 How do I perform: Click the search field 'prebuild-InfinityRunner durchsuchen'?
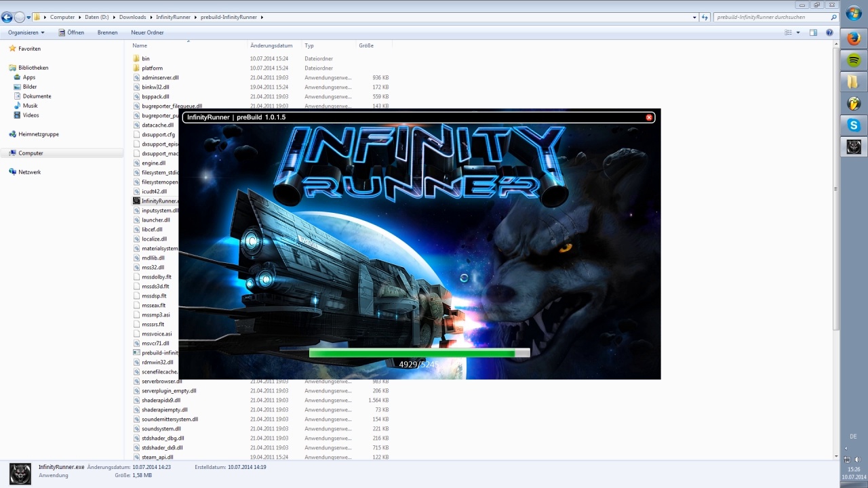point(773,17)
